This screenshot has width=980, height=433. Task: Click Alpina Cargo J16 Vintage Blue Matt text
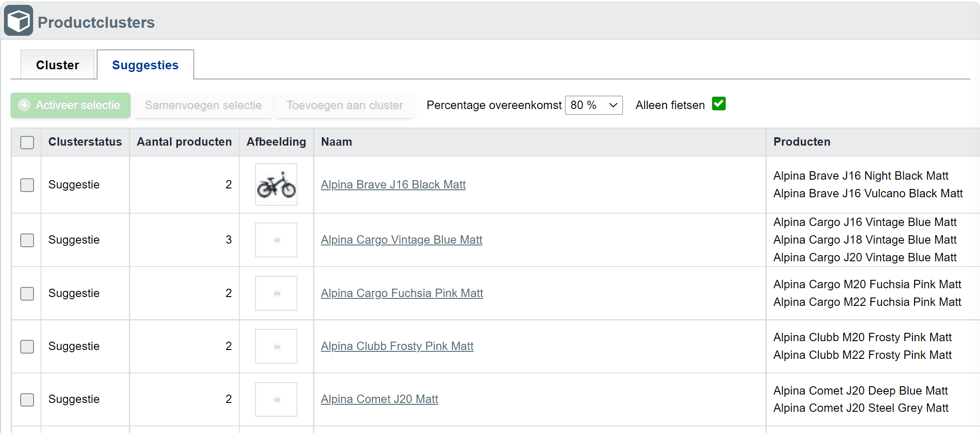pyautogui.click(x=865, y=222)
